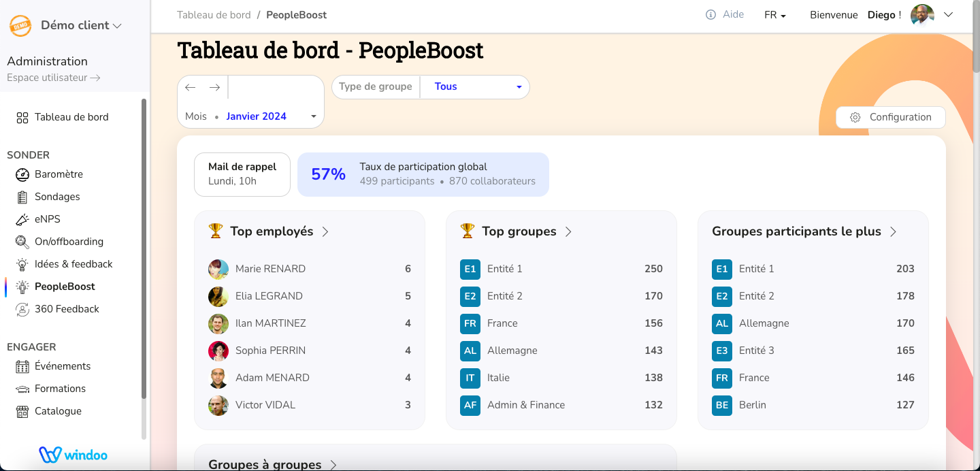The width and height of the screenshot is (980, 471).
Task: Click the E1 badge in Top groupes
Action: (x=470, y=269)
